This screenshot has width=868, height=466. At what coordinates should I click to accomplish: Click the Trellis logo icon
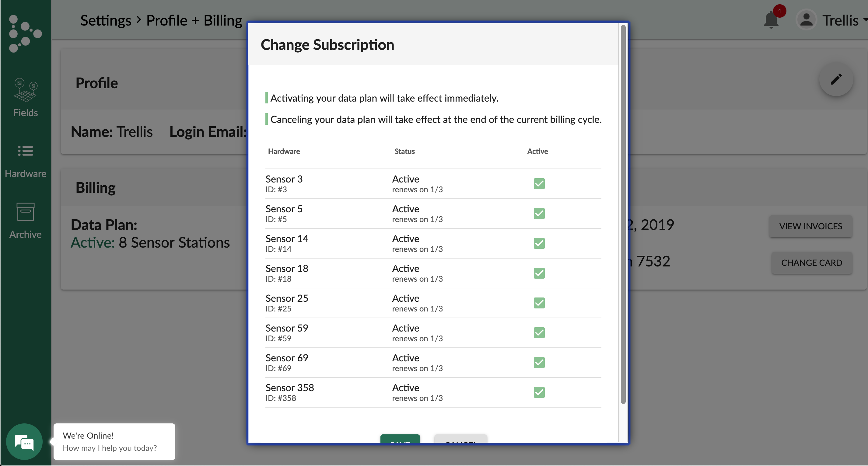[x=25, y=33]
